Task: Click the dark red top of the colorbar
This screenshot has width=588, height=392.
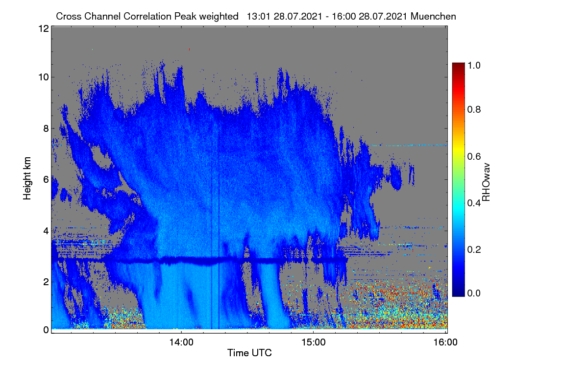Action: (x=458, y=67)
